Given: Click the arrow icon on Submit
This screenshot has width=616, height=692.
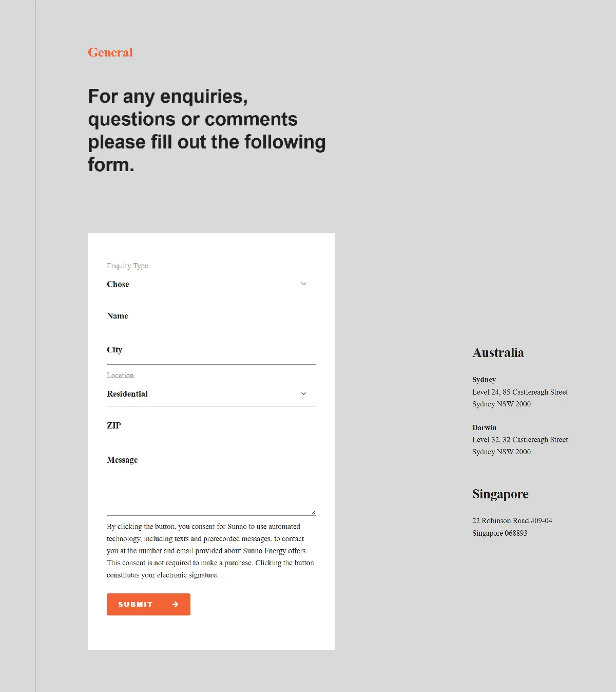Looking at the screenshot, I should click(176, 605).
